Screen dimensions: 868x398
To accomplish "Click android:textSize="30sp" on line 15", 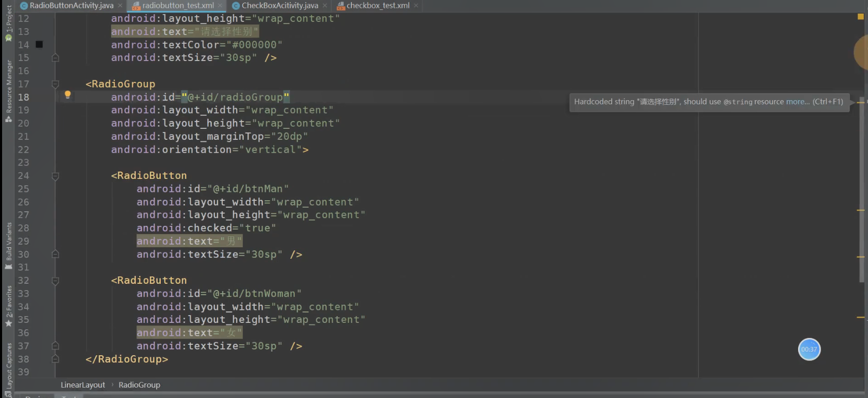I will [x=184, y=58].
